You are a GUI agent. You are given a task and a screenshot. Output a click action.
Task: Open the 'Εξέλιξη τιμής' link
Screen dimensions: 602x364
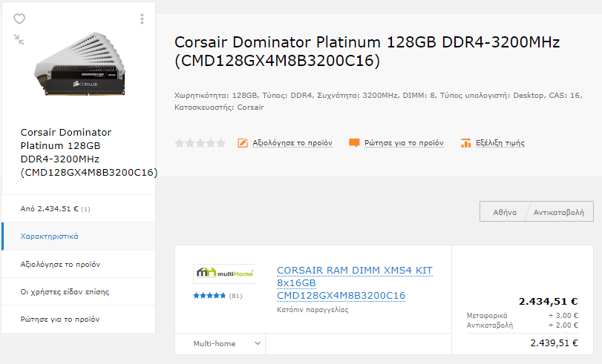[x=500, y=143]
